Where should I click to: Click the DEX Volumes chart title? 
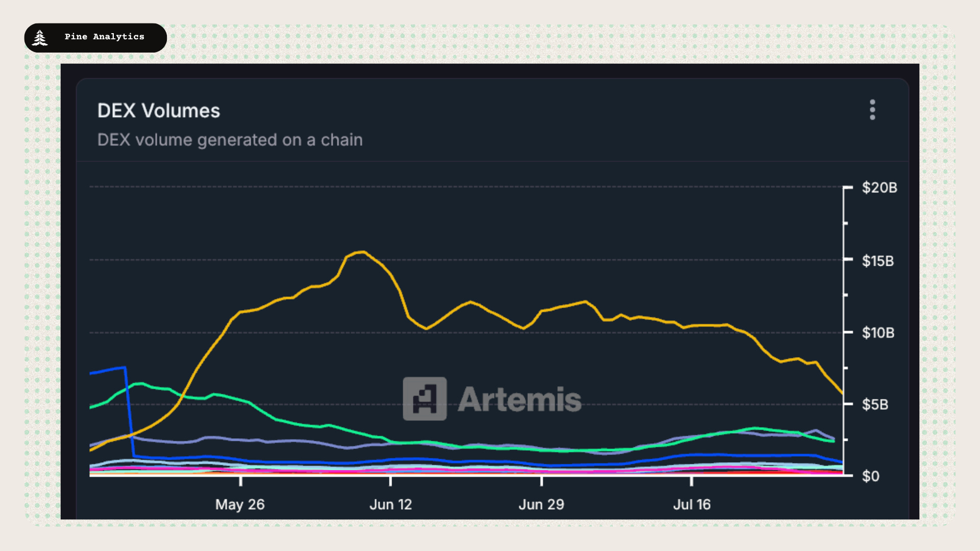[x=158, y=111]
